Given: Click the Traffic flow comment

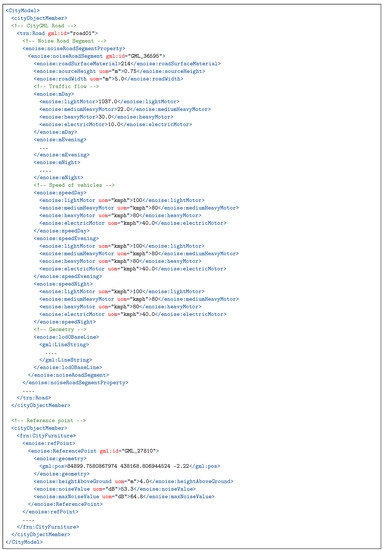Looking at the screenshot, I should pyautogui.click(x=66, y=86).
